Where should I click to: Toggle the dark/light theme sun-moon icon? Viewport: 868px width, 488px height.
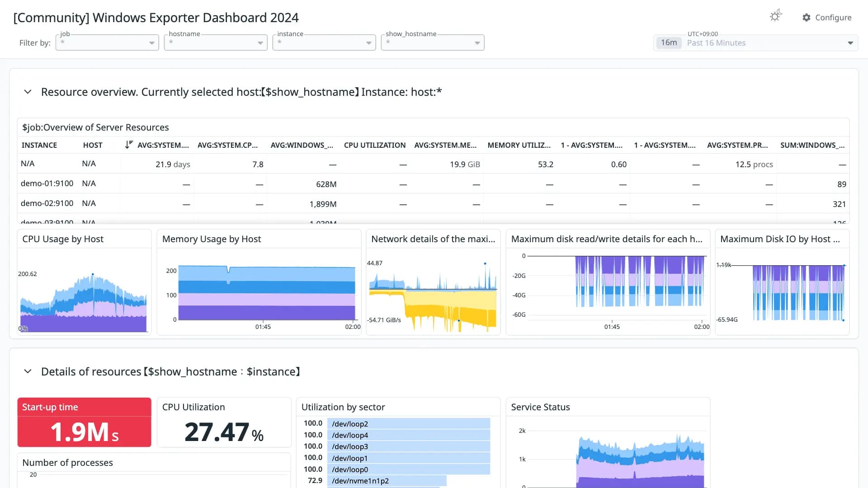coord(776,16)
